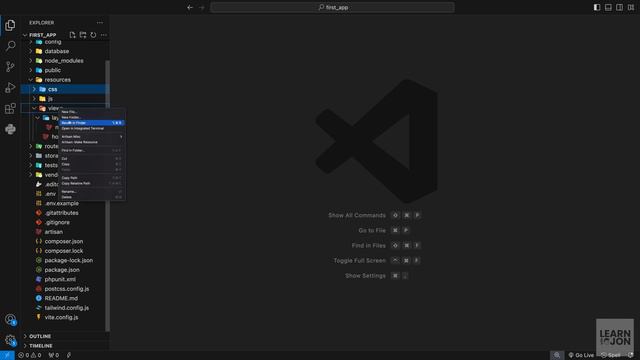The image size is (640, 360).
Task: Click Go Live in the status bar
Action: pyautogui.click(x=581, y=355)
